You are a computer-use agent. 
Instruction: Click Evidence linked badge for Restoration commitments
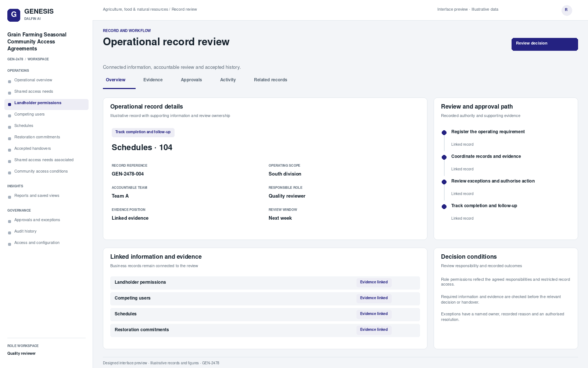(374, 330)
